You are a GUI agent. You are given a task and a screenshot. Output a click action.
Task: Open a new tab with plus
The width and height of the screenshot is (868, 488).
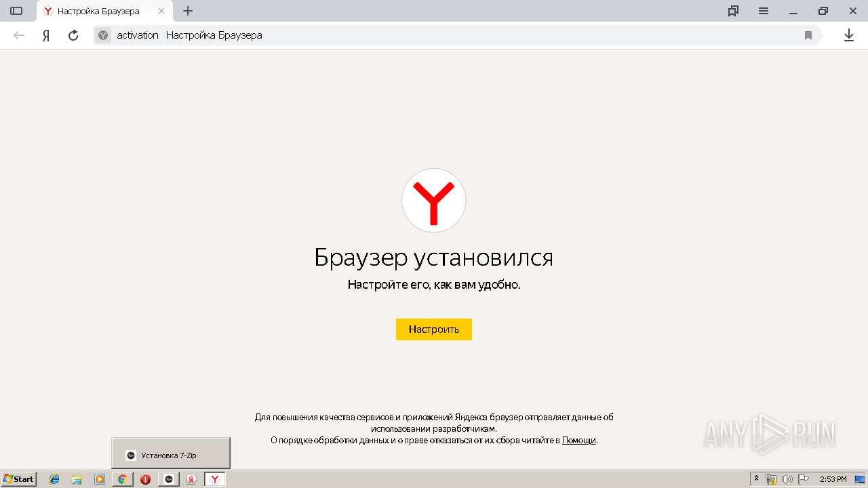(x=188, y=11)
